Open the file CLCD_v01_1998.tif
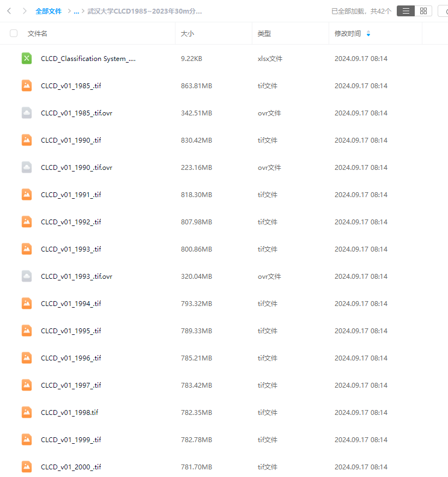 click(69, 412)
